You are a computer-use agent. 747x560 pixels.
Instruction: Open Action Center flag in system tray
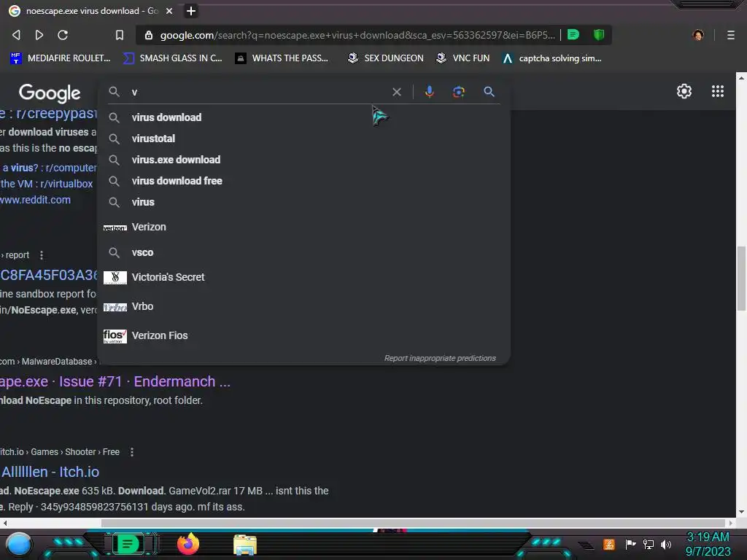coord(630,544)
